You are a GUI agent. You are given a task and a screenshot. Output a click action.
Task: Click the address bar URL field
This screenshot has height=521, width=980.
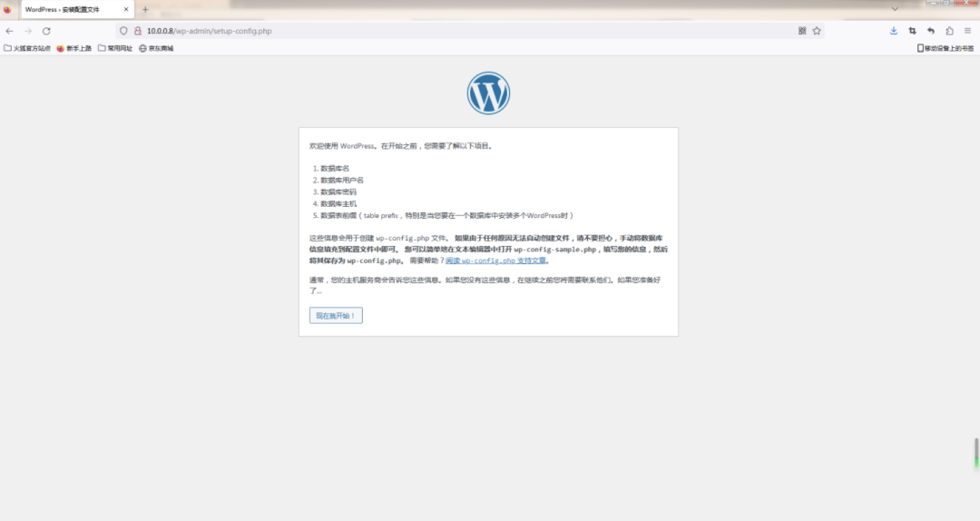tap(469, 31)
